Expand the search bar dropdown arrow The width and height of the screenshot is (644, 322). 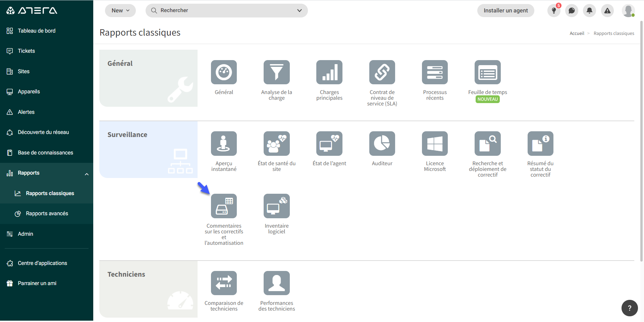[x=300, y=10]
